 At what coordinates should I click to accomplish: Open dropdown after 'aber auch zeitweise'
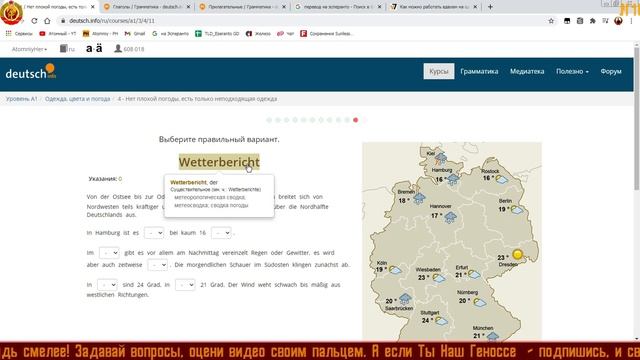[x=158, y=264]
